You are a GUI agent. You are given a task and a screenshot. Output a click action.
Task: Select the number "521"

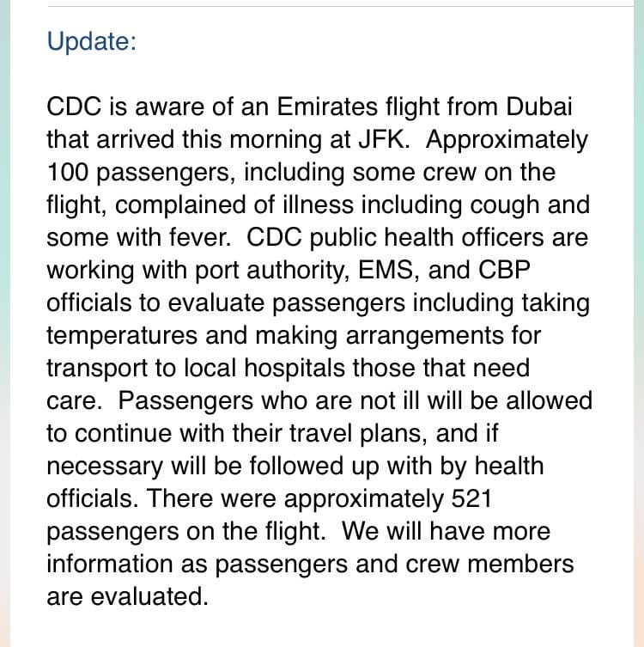coord(471,498)
